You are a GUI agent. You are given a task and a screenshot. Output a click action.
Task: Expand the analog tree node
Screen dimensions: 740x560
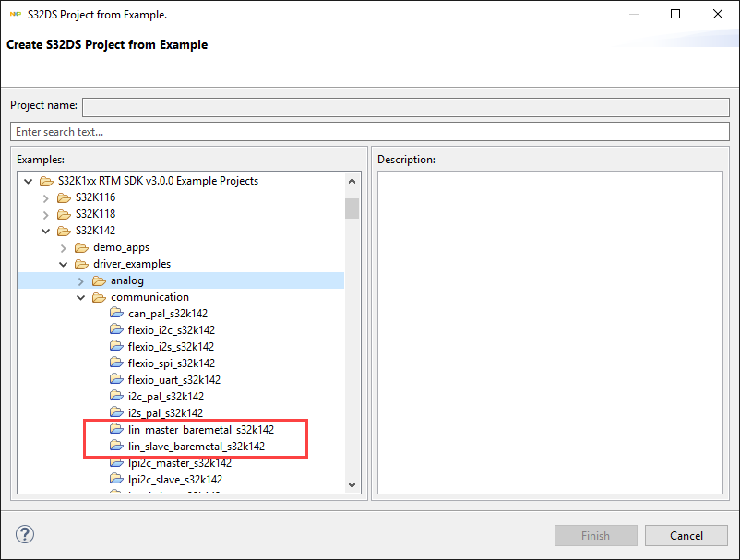(x=80, y=281)
